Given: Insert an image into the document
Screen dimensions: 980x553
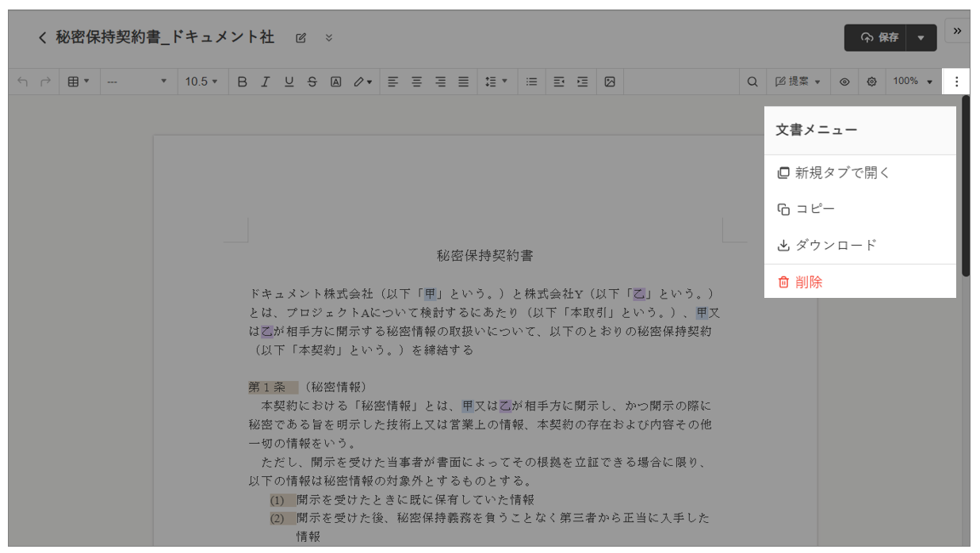Looking at the screenshot, I should tap(610, 82).
